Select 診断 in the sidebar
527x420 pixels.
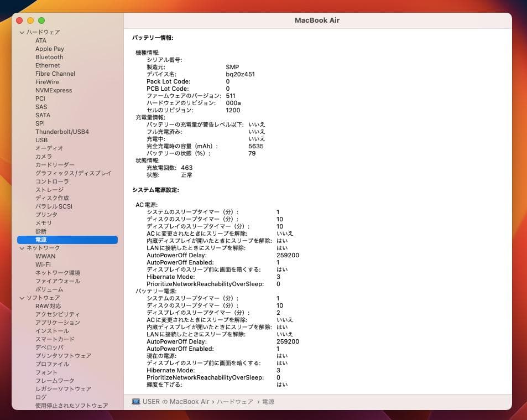click(x=41, y=231)
